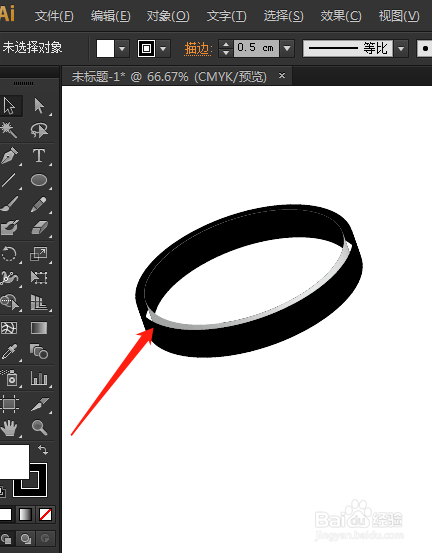432x553 pixels.
Task: Click stroke weight stepper arrows
Action: (225, 48)
